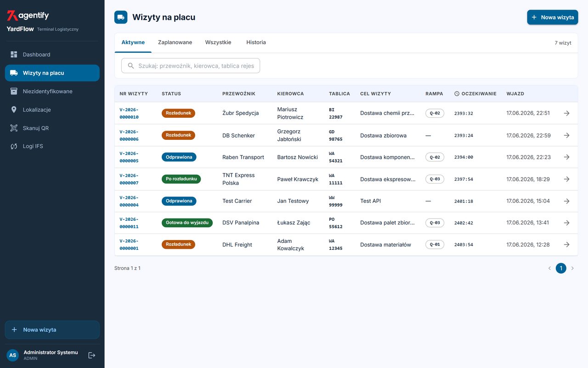
Task: Switch to the Aktywne tab
Action: (x=133, y=42)
